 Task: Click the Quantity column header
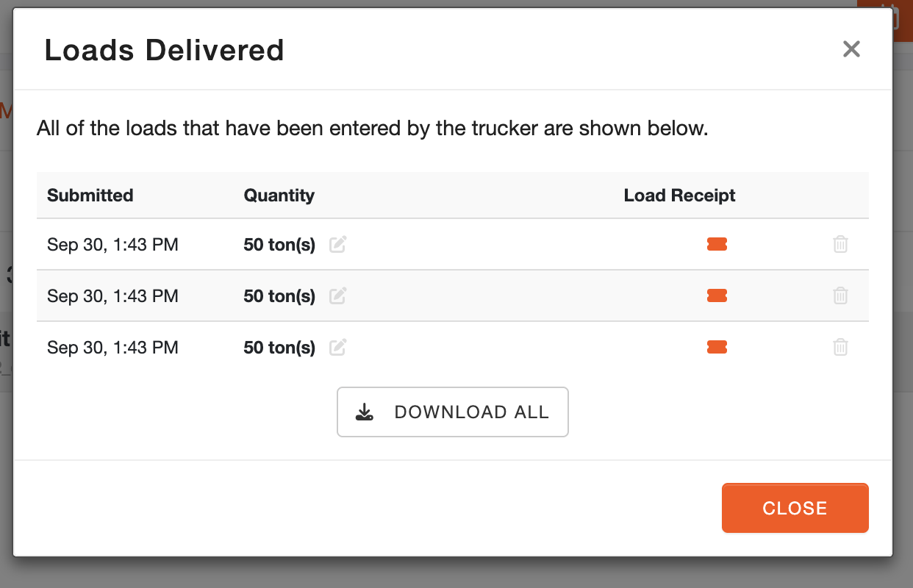pos(279,196)
